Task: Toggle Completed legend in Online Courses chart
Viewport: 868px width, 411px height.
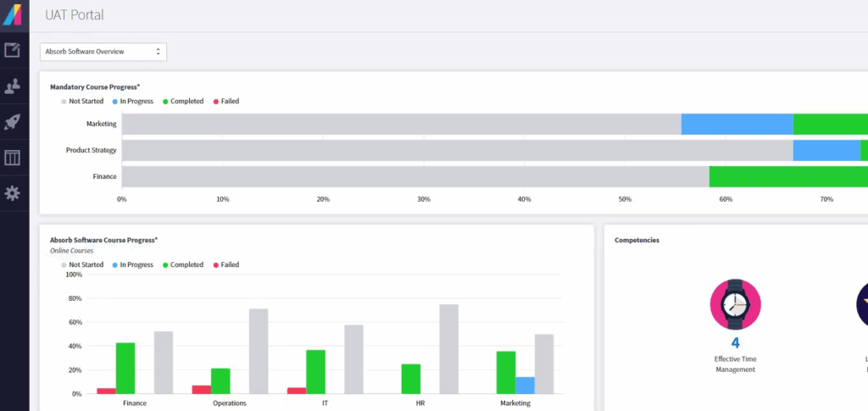Action: [x=183, y=265]
